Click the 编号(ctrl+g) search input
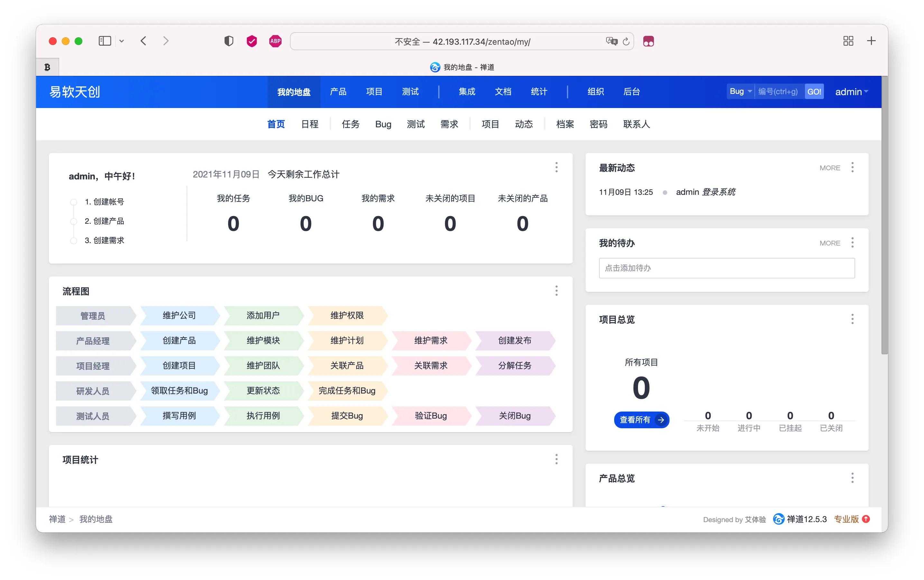924x580 pixels. coord(779,92)
